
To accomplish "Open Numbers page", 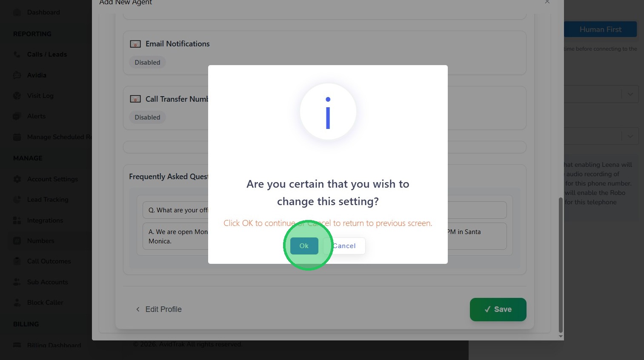I will point(40,241).
